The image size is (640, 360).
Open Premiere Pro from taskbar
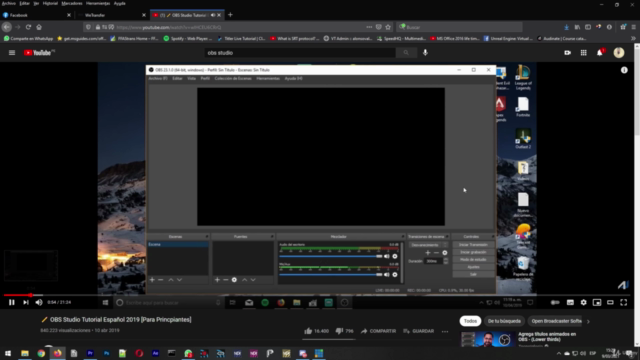point(90,353)
